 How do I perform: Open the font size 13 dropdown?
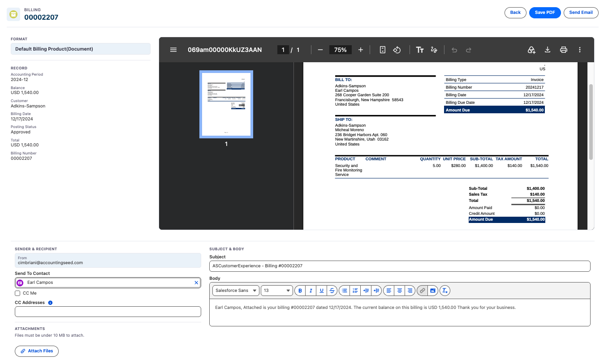point(277,291)
